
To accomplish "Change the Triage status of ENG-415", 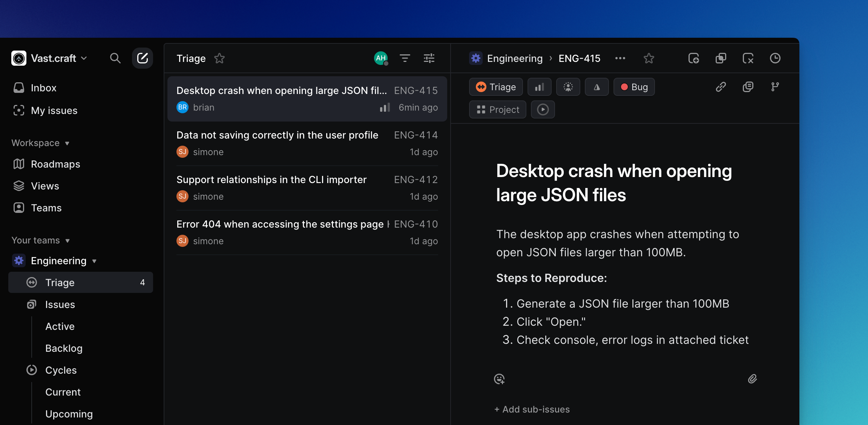I will coord(496,87).
